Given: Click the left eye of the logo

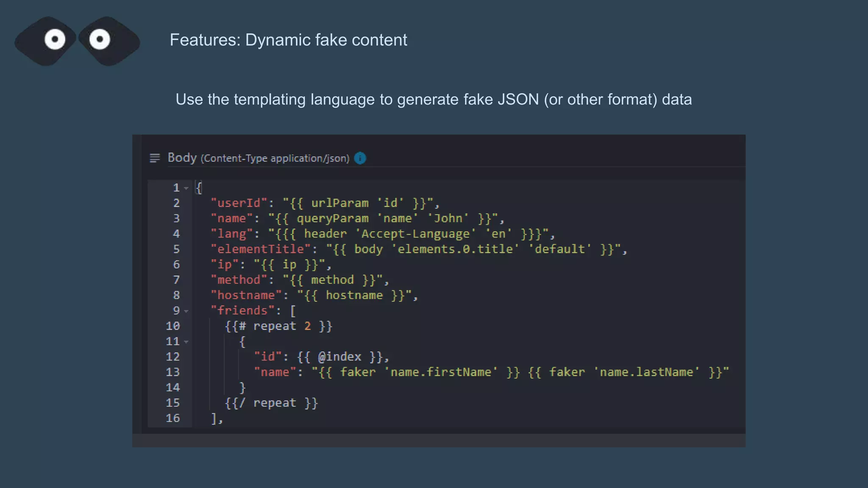Looking at the screenshot, I should 55,40.
